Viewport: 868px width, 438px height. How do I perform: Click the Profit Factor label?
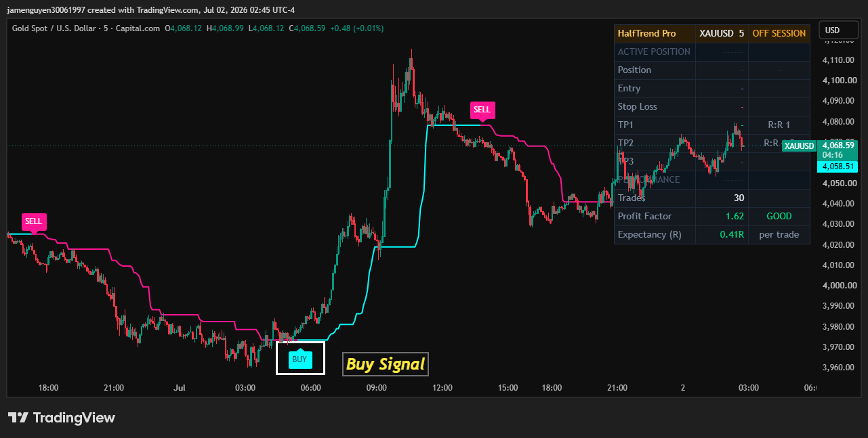644,216
